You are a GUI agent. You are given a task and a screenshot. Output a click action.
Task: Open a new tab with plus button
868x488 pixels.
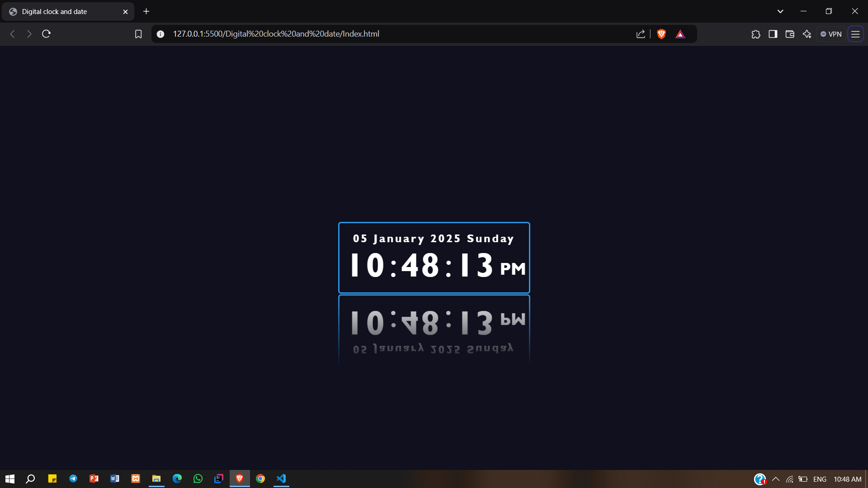point(146,11)
